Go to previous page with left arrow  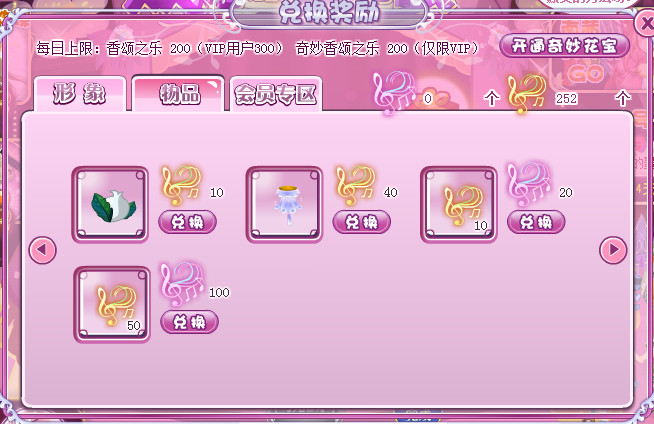(x=43, y=250)
